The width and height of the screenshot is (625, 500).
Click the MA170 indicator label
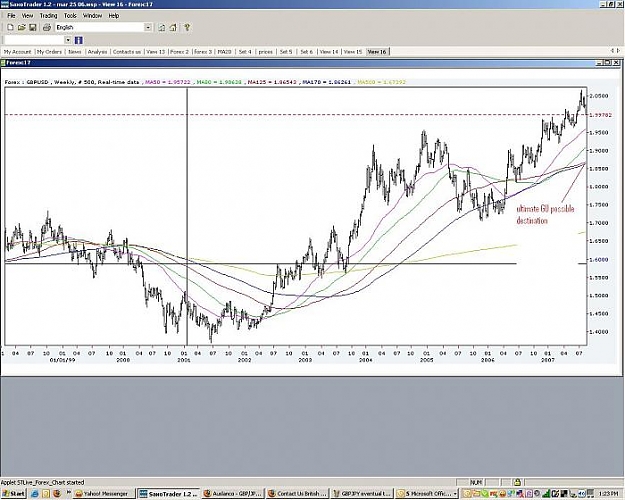tap(326, 82)
